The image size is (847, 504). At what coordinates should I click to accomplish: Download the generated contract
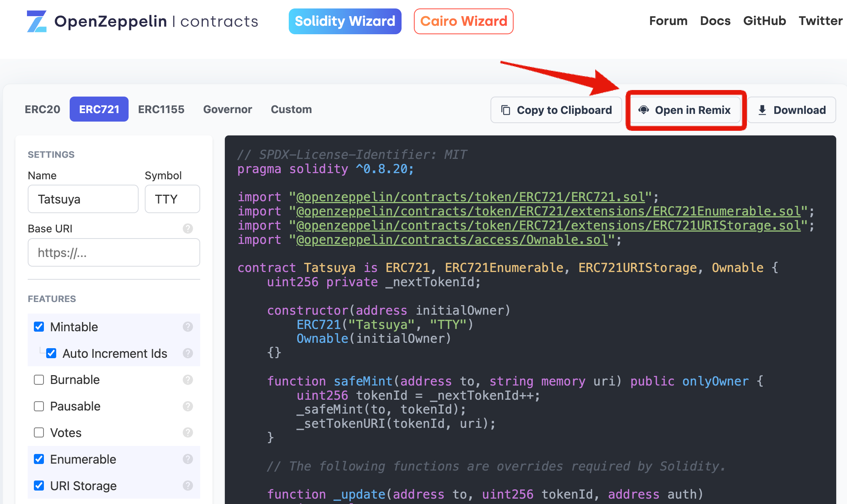point(792,110)
